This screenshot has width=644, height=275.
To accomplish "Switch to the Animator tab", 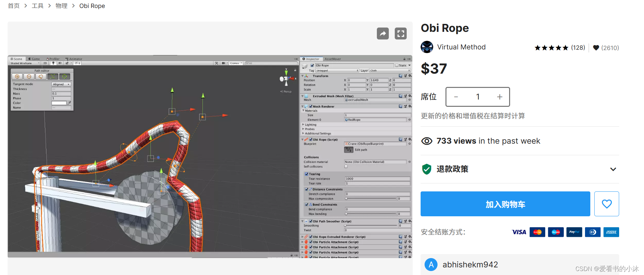I will tap(74, 59).
